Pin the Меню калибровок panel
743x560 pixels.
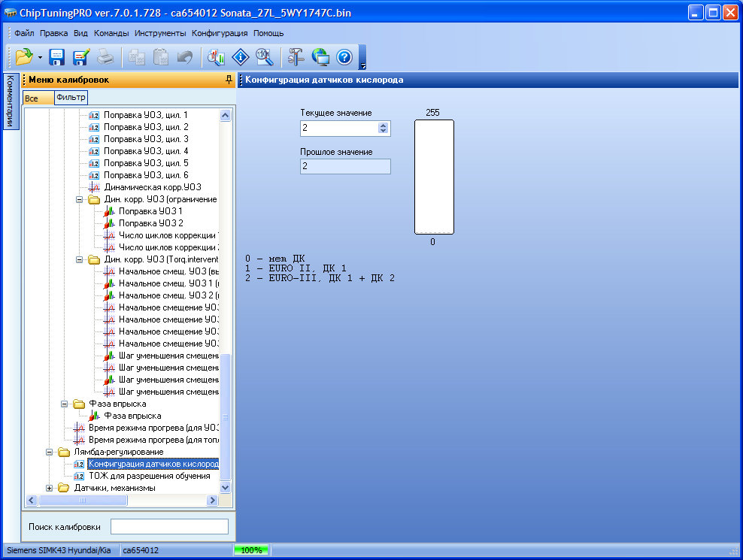tap(229, 80)
